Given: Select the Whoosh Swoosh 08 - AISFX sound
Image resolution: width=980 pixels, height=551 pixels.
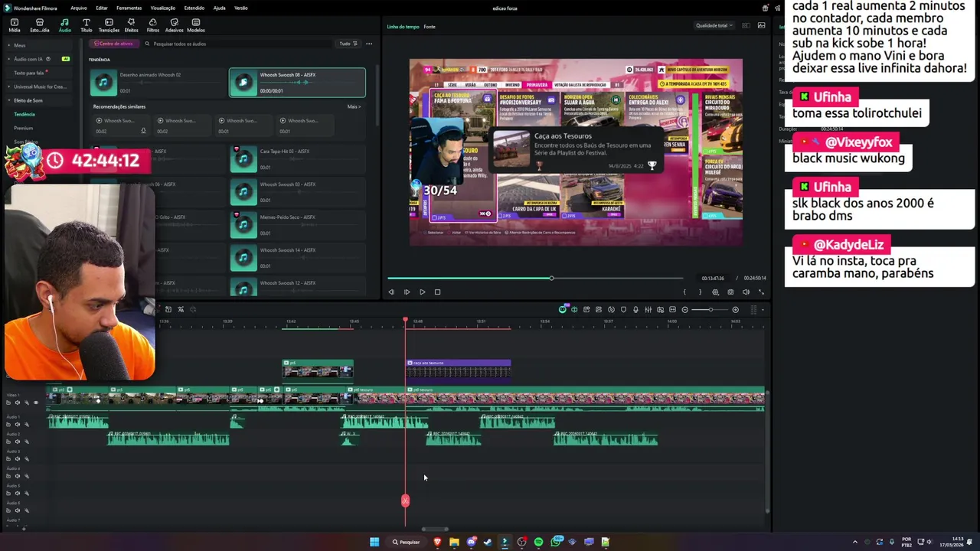Looking at the screenshot, I should click(297, 83).
